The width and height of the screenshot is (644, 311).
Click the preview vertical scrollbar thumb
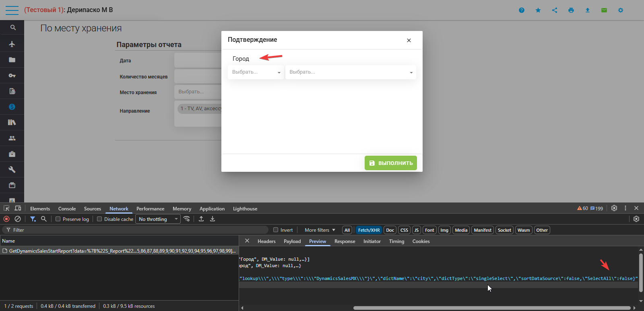click(x=641, y=273)
